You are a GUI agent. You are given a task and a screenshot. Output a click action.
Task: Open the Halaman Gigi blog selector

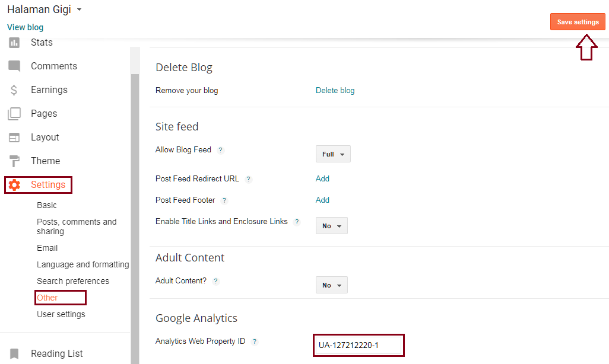tap(80, 10)
